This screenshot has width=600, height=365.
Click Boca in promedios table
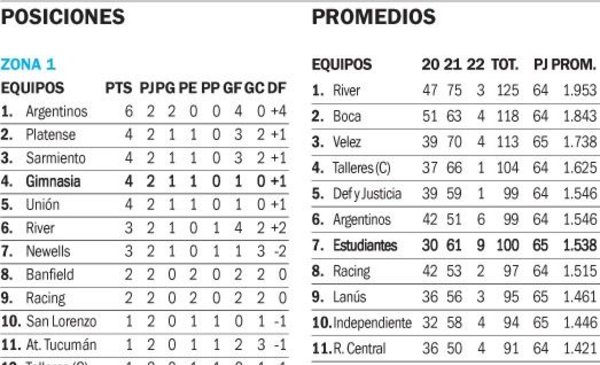coord(347,116)
